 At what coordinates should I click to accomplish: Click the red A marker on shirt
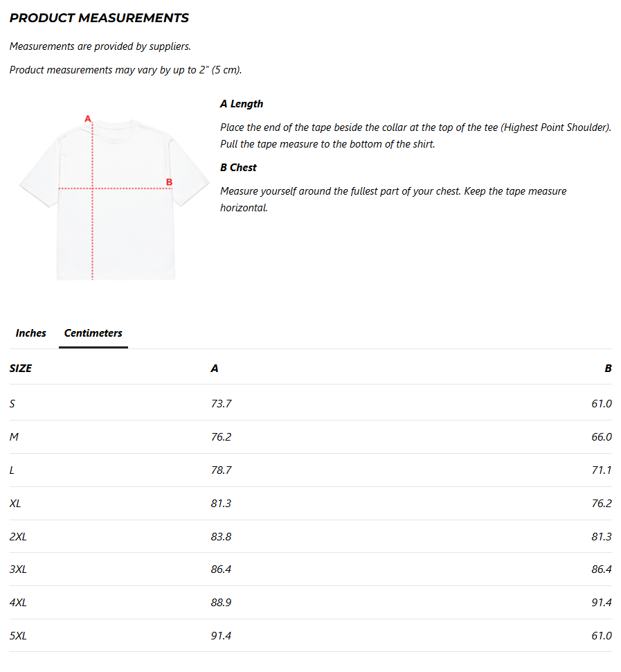pyautogui.click(x=88, y=118)
